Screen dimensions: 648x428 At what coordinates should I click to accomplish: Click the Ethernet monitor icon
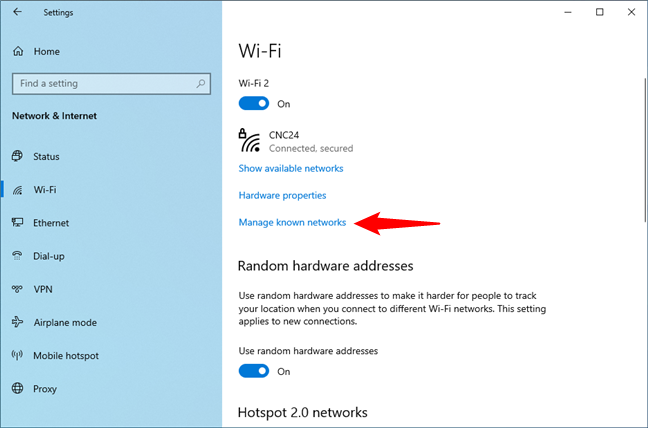[18, 223]
